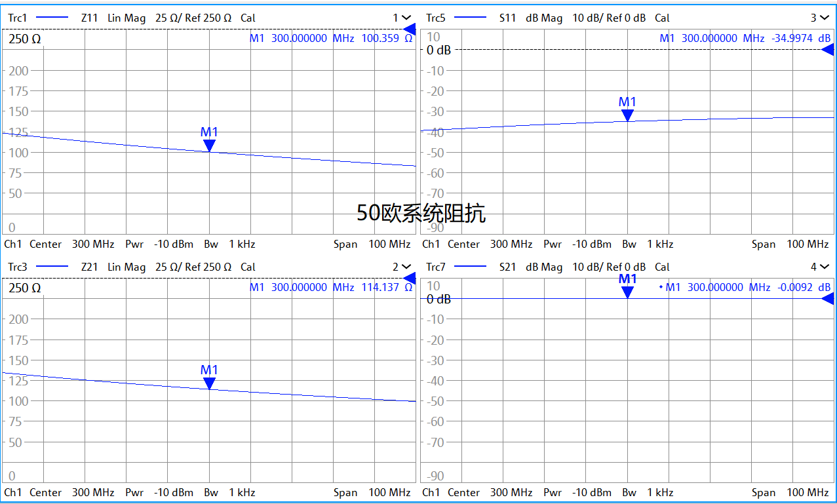This screenshot has height=504, width=837.
Task: Click the Z21 measurement type label
Action: [x=90, y=267]
